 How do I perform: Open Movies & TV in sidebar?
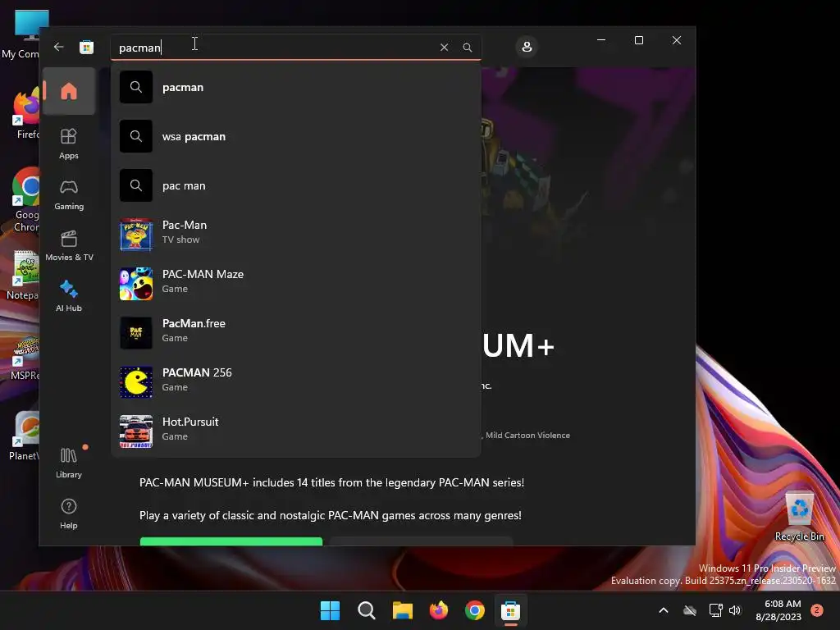click(69, 245)
